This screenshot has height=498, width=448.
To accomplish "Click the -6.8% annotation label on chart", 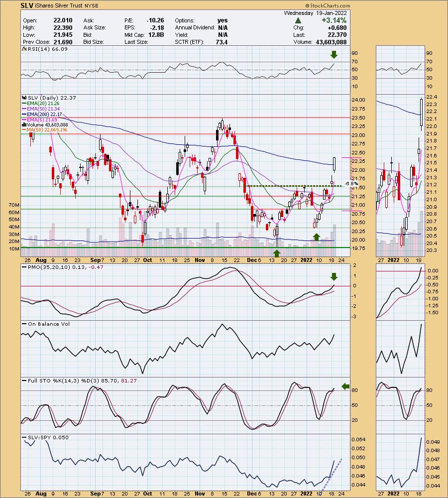I will click(352, 184).
